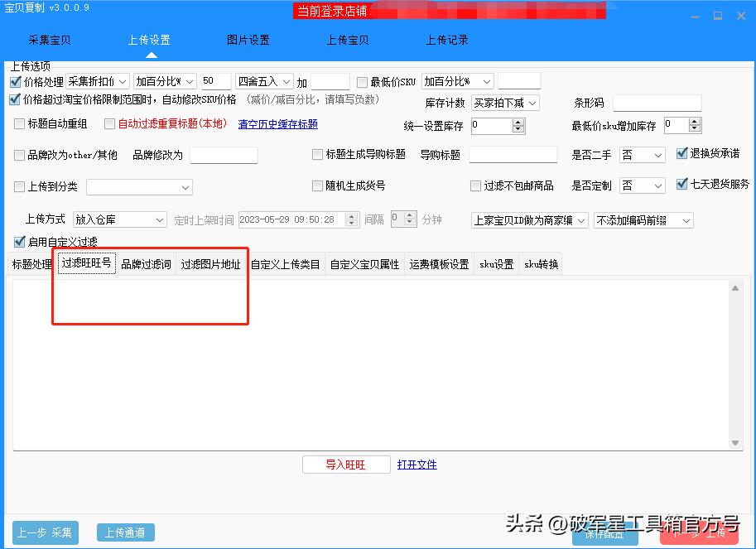
Task: Select the 标题处理 tab
Action: (31, 264)
